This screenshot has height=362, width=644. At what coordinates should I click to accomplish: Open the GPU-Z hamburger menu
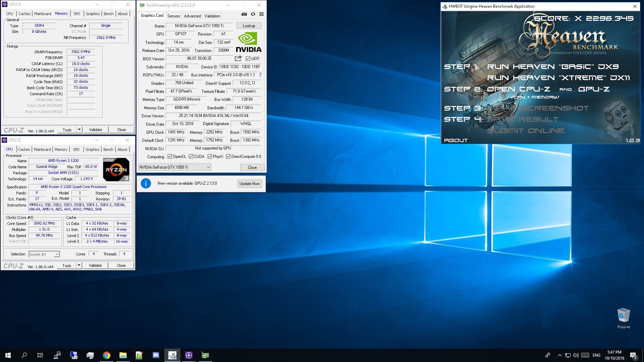click(262, 14)
